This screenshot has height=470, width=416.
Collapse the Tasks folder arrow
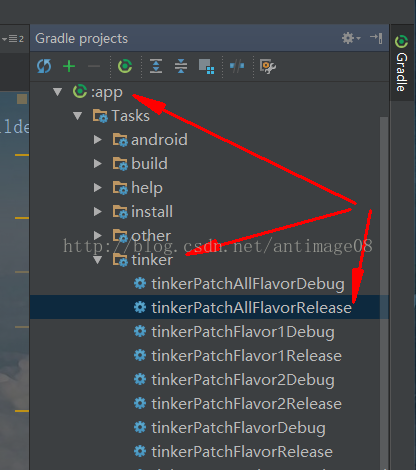pos(77,116)
